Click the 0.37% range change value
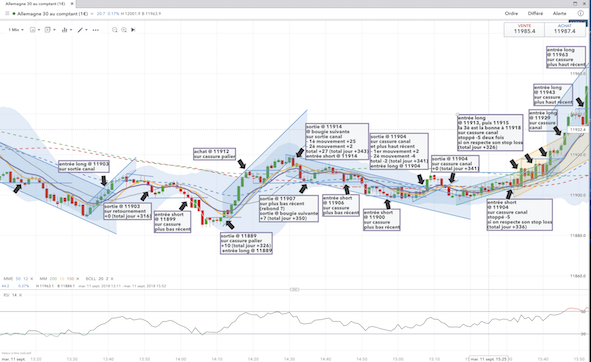The image size is (591, 362). coord(23,286)
